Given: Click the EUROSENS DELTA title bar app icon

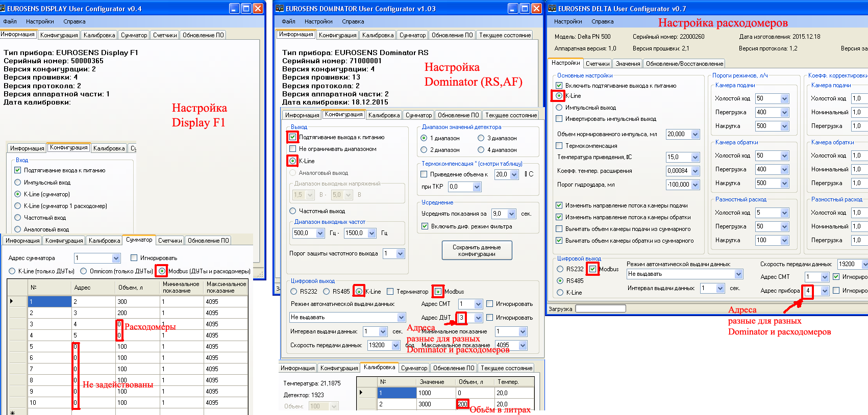Looking at the screenshot, I should (552, 8).
